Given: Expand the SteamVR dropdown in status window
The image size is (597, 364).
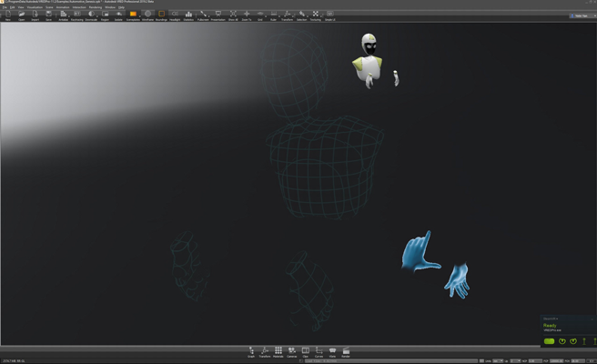Looking at the screenshot, I should point(551,318).
